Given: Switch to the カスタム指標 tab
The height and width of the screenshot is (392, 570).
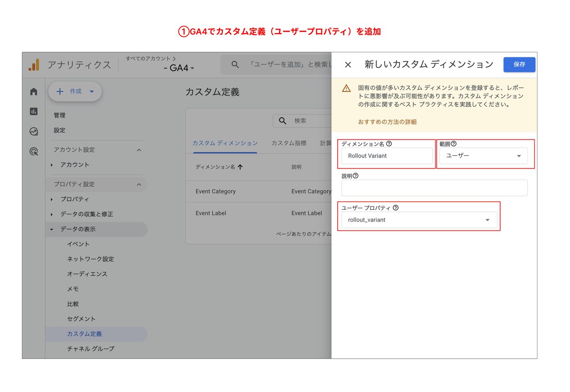Looking at the screenshot, I should [289, 143].
